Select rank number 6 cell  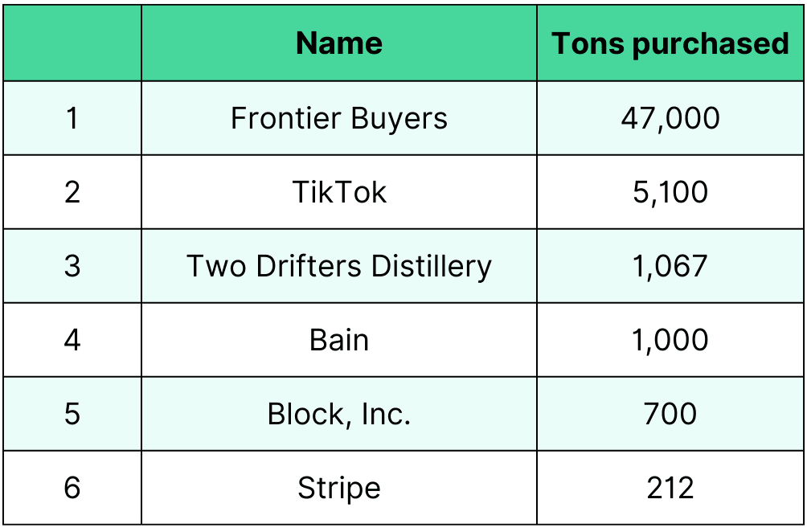click(72, 488)
